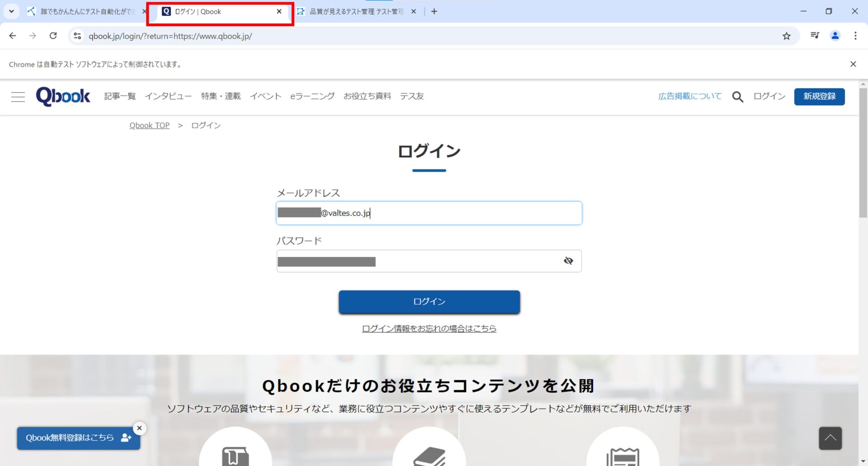Image resolution: width=868 pixels, height=466 pixels.
Task: Bookmark this page with the star icon
Action: click(787, 36)
